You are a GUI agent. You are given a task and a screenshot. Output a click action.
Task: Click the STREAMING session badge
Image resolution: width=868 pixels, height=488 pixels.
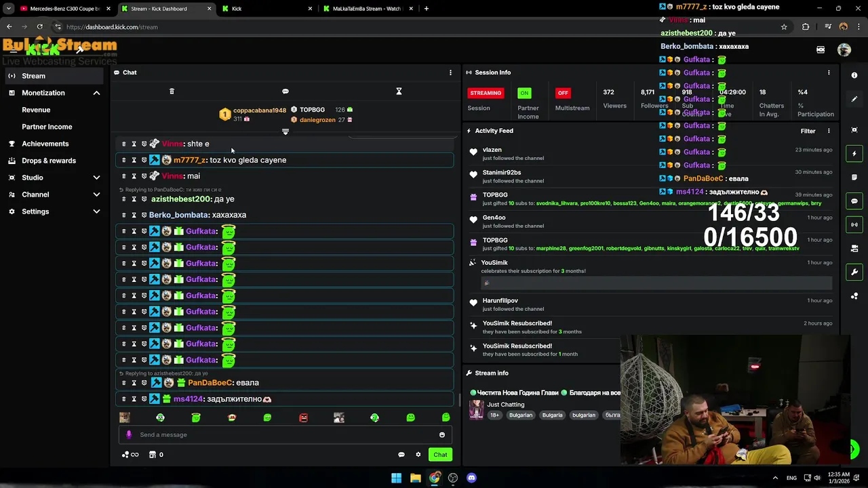click(486, 93)
